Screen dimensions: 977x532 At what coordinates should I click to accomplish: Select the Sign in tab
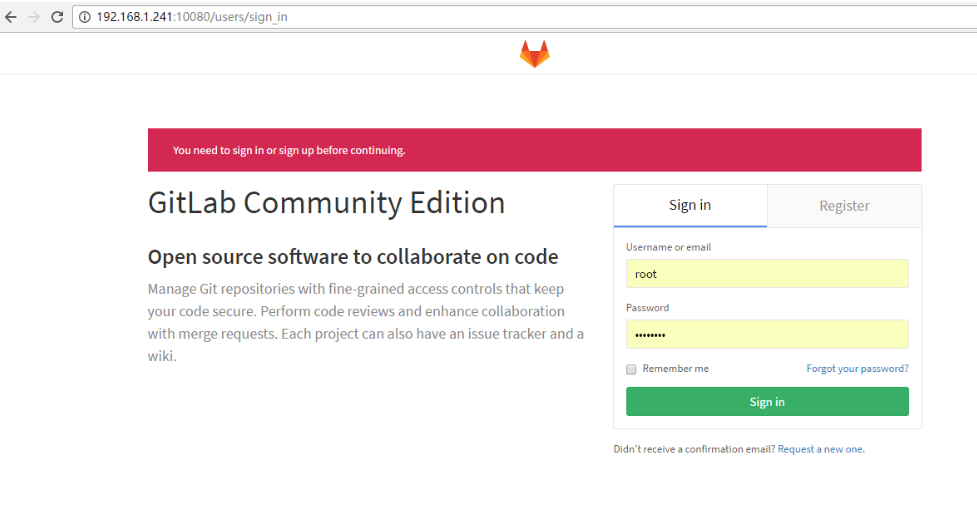pyautogui.click(x=690, y=206)
